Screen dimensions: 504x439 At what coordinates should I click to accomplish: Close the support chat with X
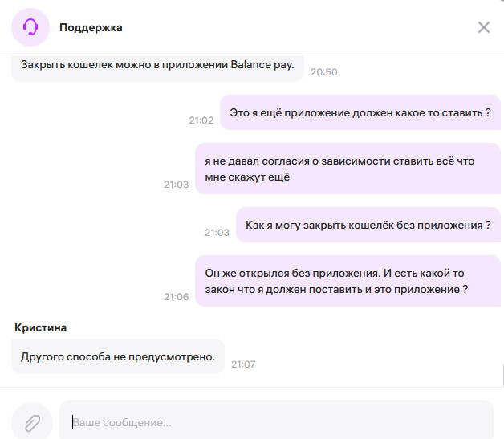(x=483, y=27)
